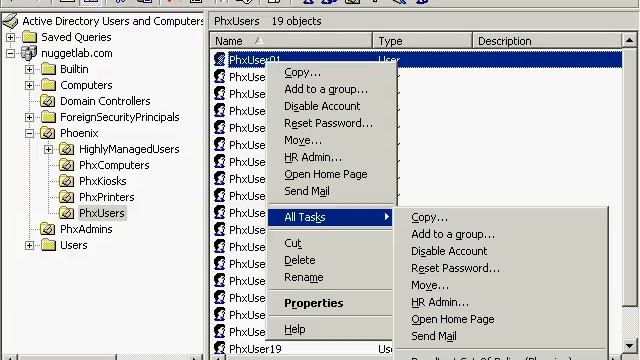Viewport: 640px width, 360px height.
Task: Choose Open Home Page in All Tasks submenu
Action: click(453, 319)
